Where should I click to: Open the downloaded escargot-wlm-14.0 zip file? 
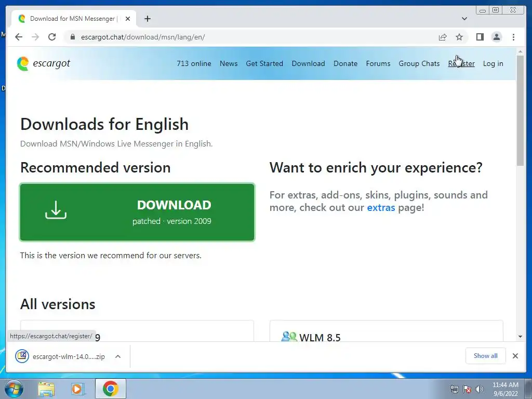tap(69, 356)
